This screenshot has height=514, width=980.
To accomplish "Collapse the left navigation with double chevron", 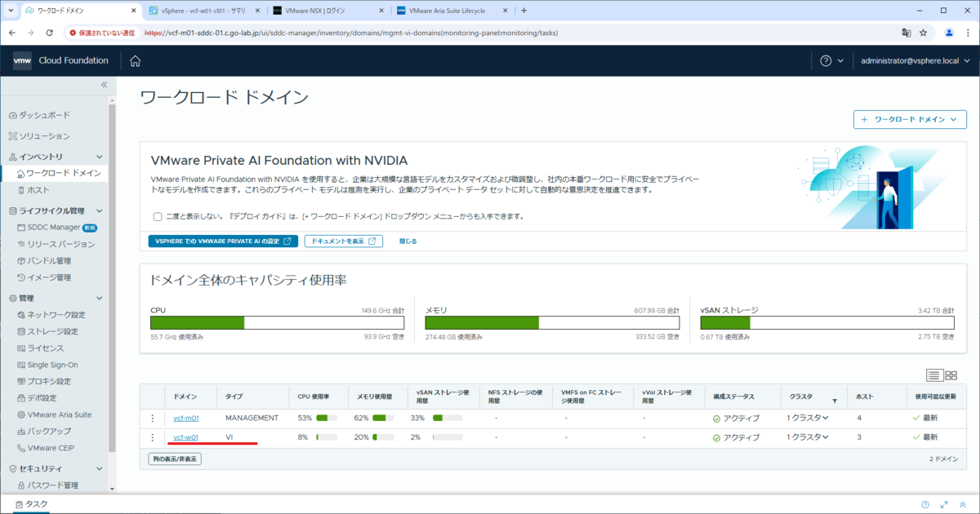I will (104, 85).
